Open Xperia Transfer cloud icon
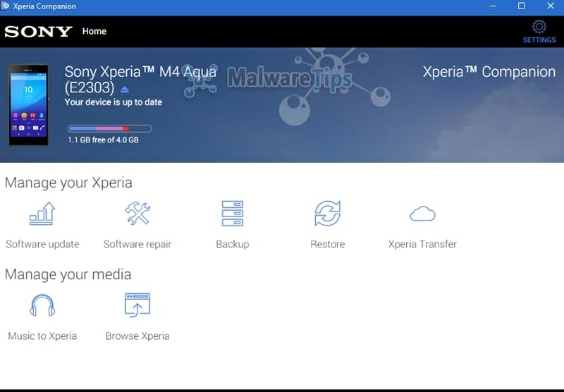The width and height of the screenshot is (564, 392). [422, 214]
